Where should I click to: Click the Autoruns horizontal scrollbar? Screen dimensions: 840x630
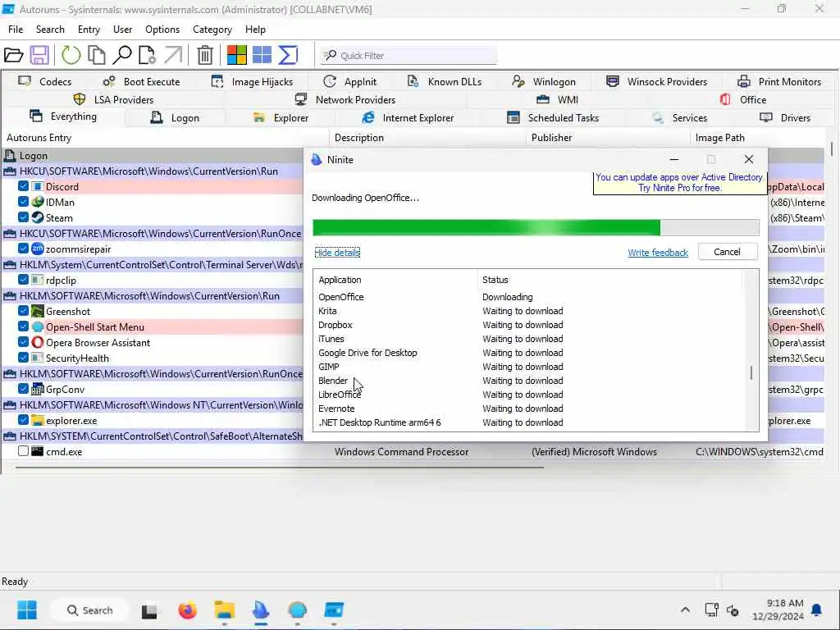279,467
